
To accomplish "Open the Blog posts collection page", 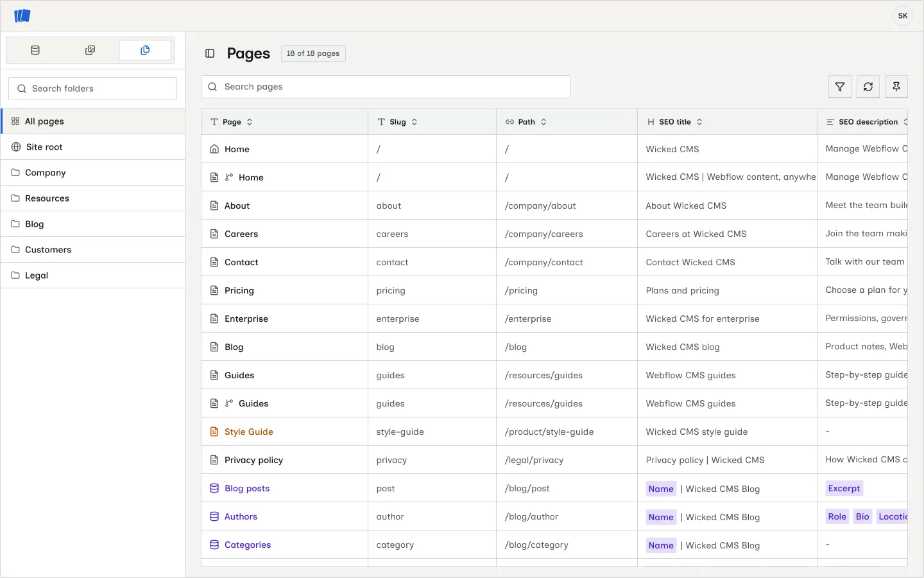I will point(247,488).
